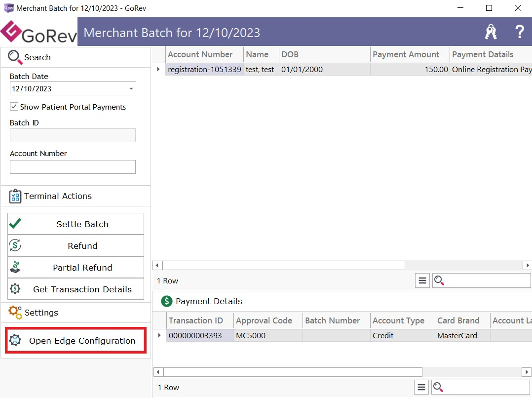Click the upper grid horizontal scrollbar thumb
This screenshot has width=532, height=398.
pyautogui.click(x=284, y=265)
